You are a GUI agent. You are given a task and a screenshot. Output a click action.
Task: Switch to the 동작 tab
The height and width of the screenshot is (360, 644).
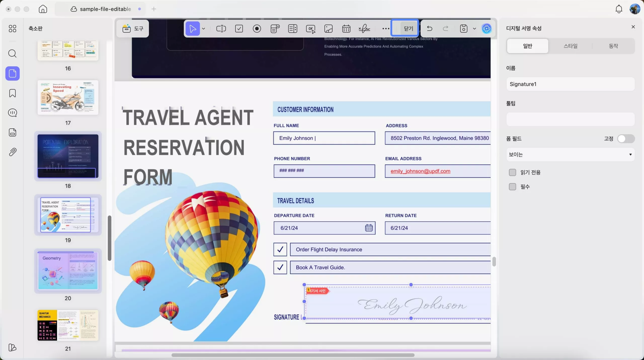(613, 46)
